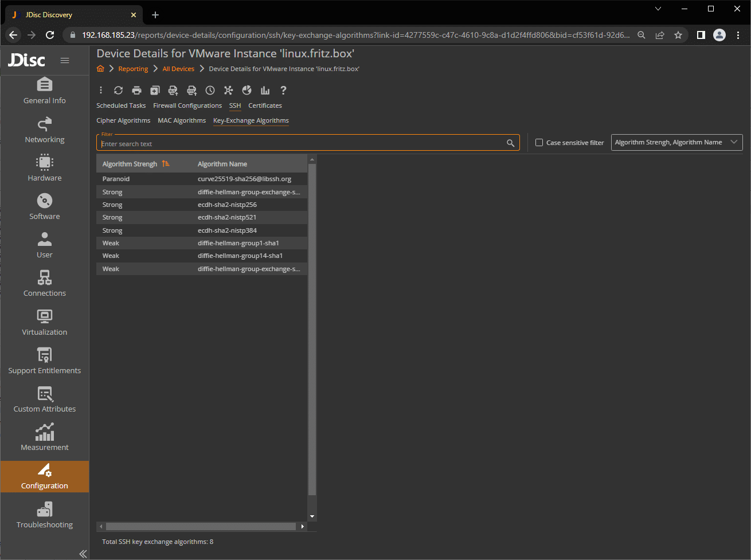
Task: Click the horizontal scrollbar under the table
Action: click(x=201, y=526)
